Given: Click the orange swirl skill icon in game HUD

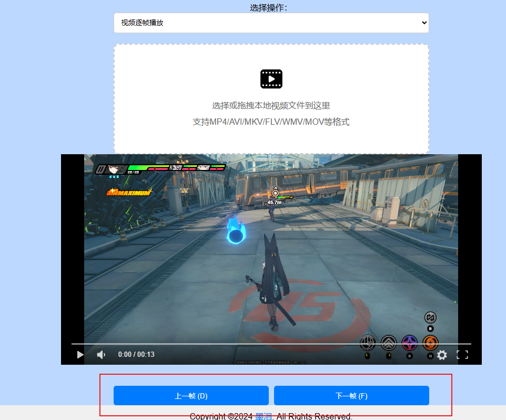Looking at the screenshot, I should pyautogui.click(x=430, y=343).
